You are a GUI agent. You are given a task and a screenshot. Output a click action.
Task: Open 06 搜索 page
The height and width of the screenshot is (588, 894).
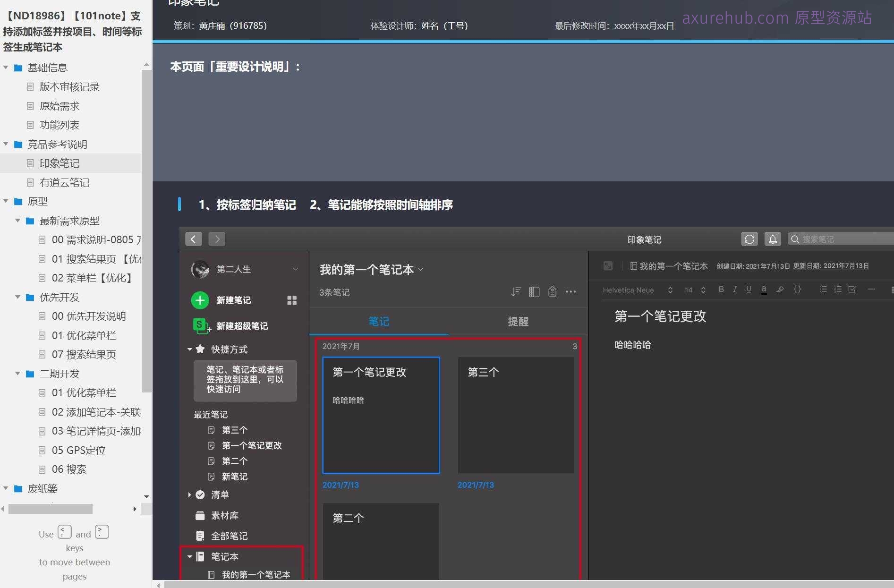click(x=69, y=469)
